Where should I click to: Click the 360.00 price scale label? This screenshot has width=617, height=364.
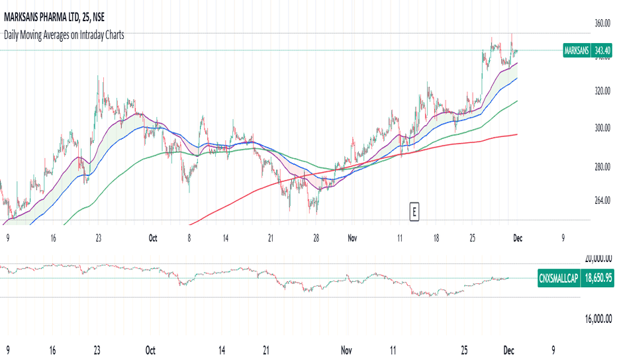point(602,23)
